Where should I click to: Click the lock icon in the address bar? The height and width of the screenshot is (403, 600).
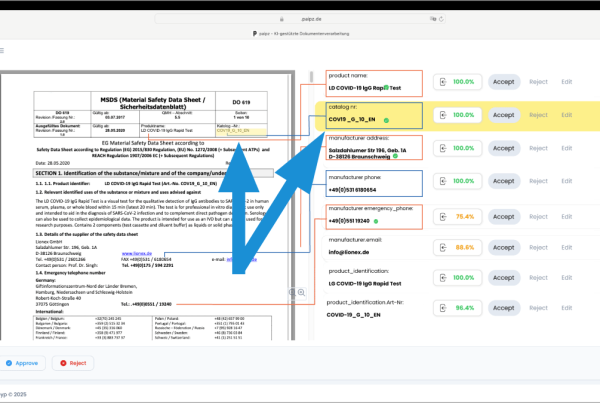click(282, 19)
